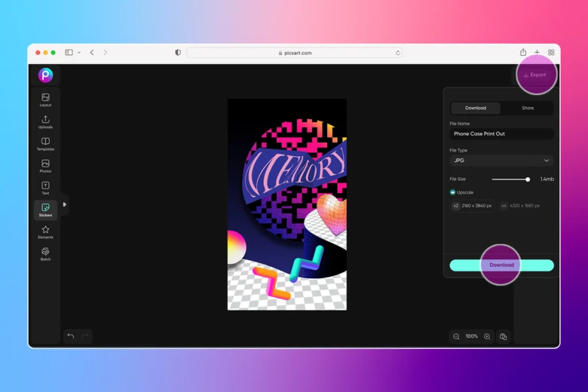Click the teal Download button
The width and height of the screenshot is (588, 392).
coord(501,265)
